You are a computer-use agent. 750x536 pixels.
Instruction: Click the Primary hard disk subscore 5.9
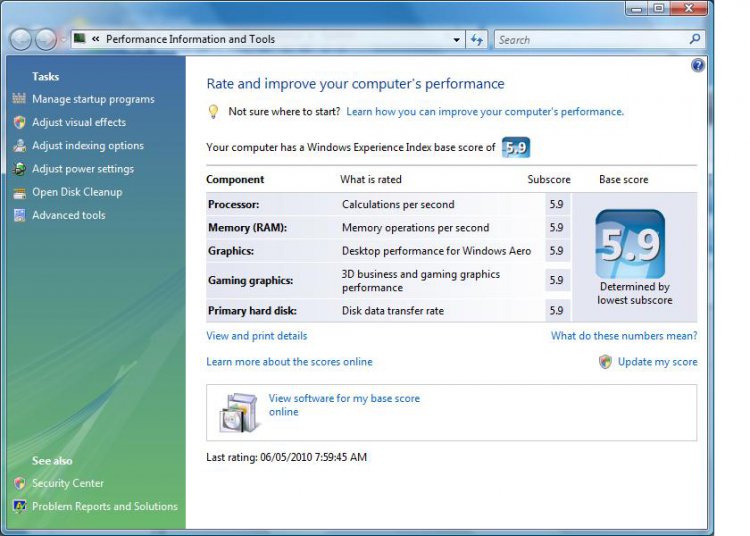point(556,311)
